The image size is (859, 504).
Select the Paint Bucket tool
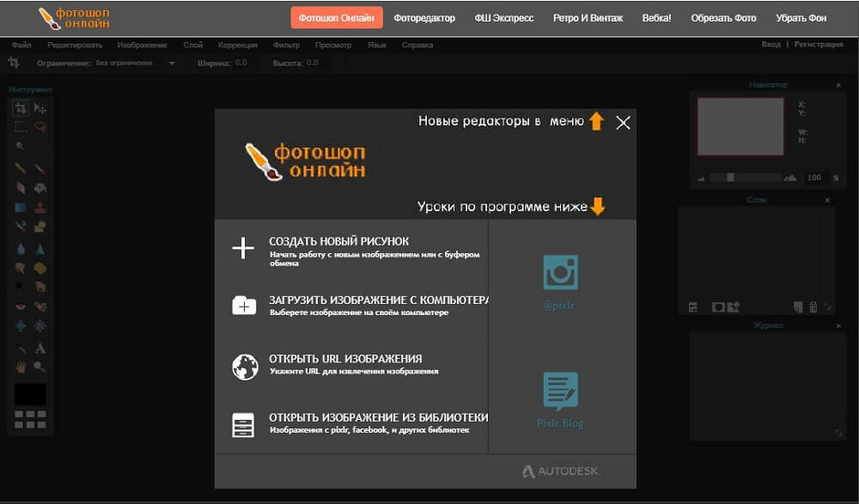[x=40, y=188]
